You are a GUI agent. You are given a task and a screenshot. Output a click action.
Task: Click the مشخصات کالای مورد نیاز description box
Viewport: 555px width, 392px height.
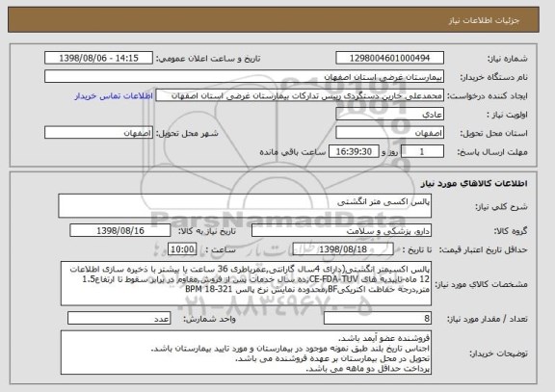tap(246, 283)
